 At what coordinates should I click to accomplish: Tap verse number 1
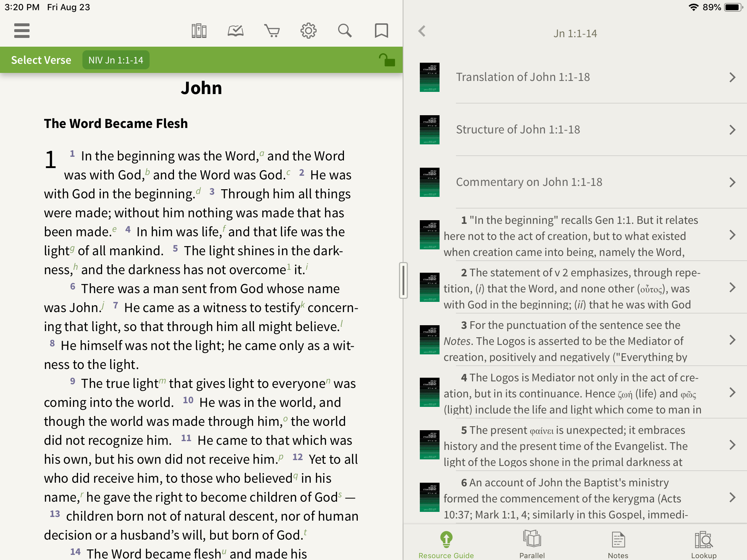[x=72, y=153]
